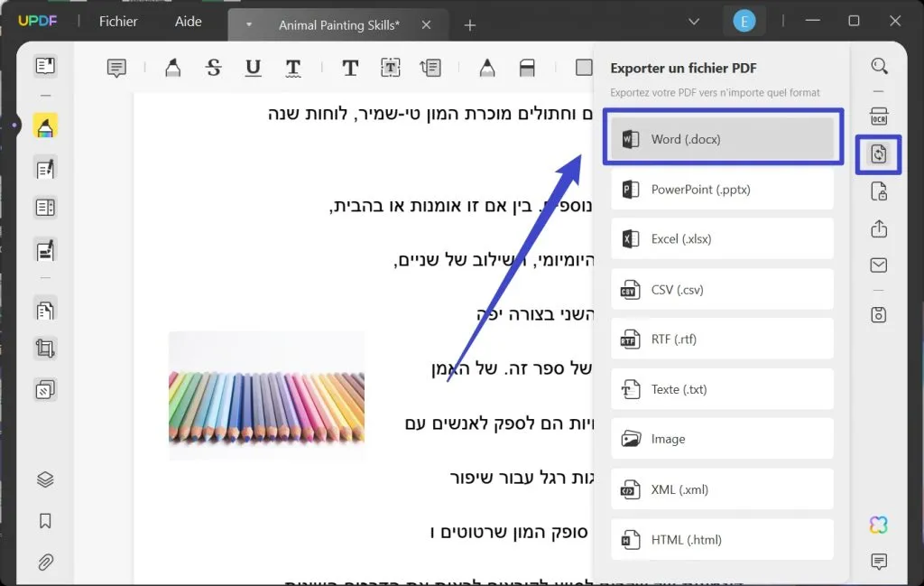Open the Search tool in the right sidebar
The height and width of the screenshot is (586, 924).
[x=880, y=66]
